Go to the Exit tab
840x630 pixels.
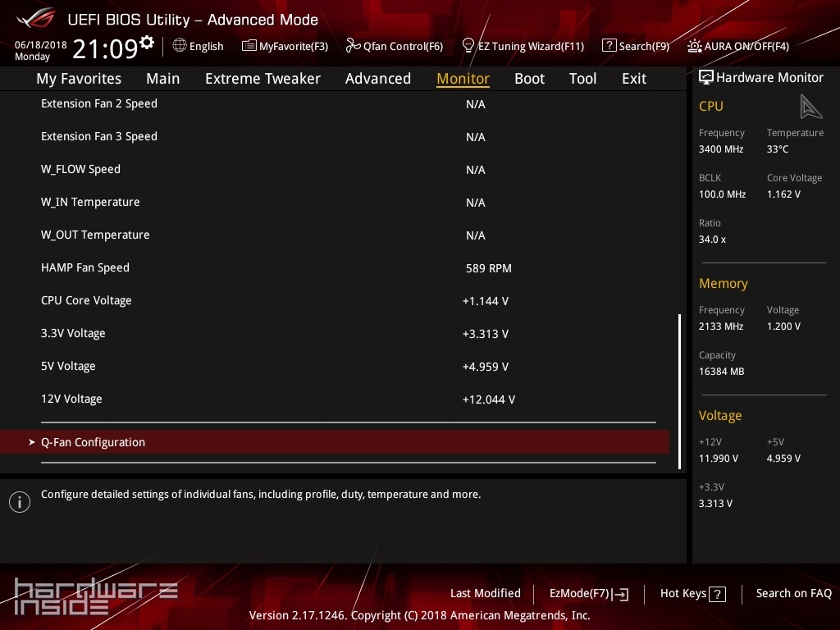click(634, 78)
